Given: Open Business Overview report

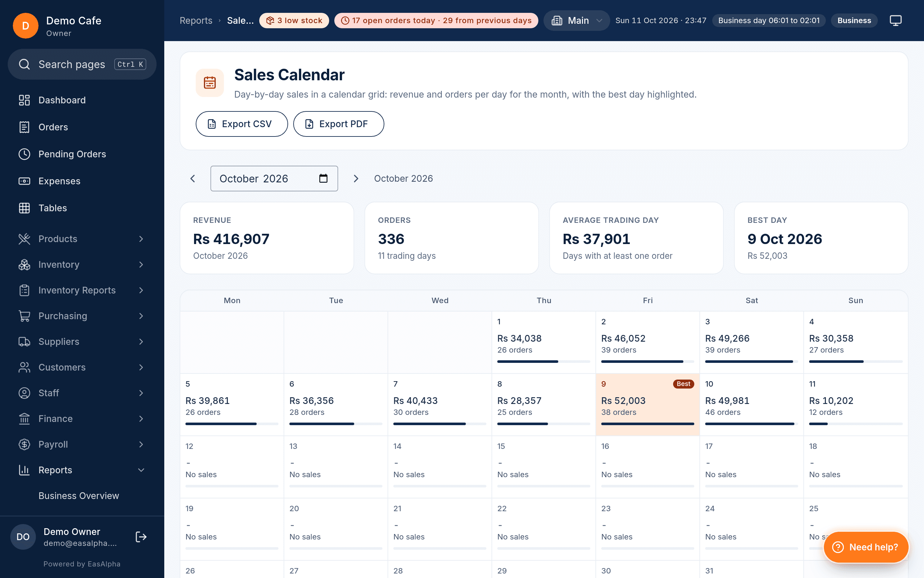Looking at the screenshot, I should (79, 495).
